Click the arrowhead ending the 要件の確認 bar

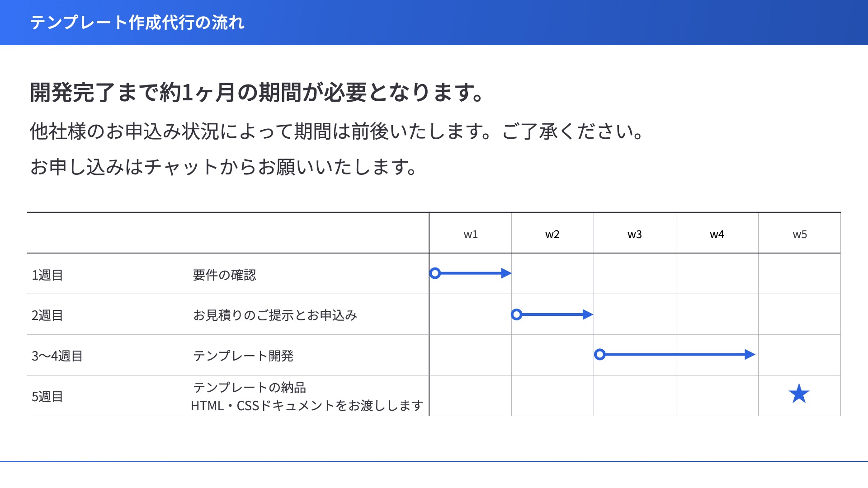tap(506, 273)
